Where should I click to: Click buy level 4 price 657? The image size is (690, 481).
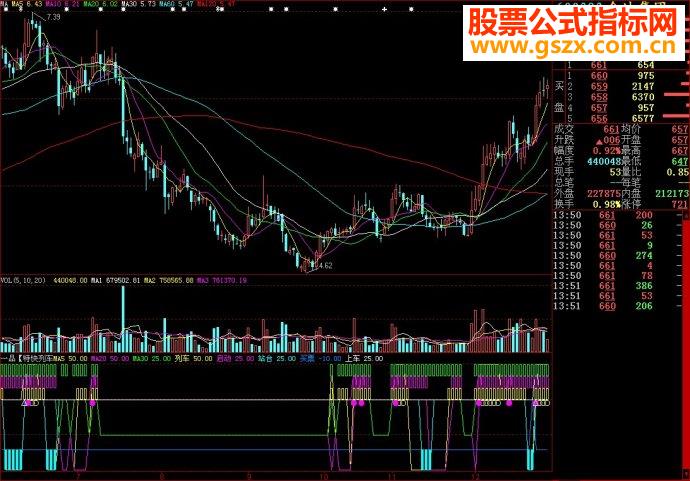click(x=599, y=108)
